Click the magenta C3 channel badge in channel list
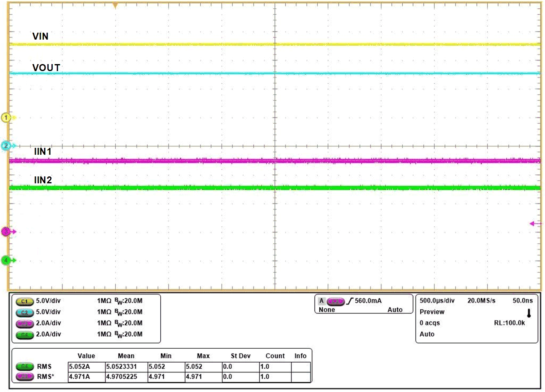Image resolution: width=545 pixels, height=392 pixels. pos(25,323)
